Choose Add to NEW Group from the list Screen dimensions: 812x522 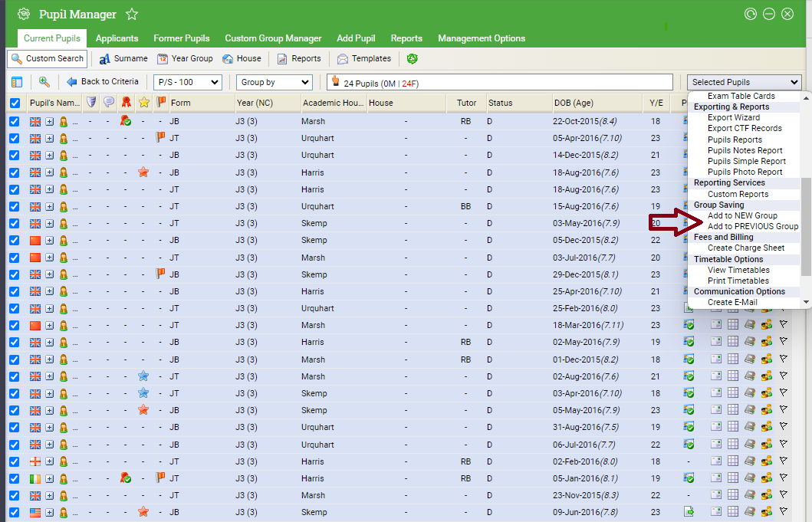[742, 215]
